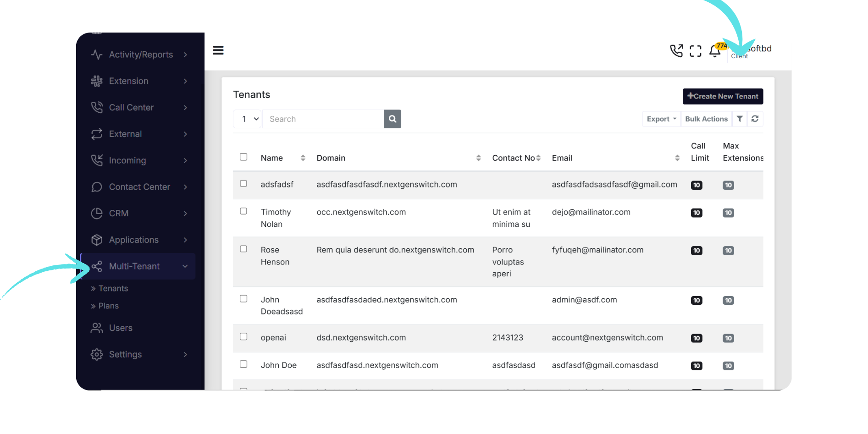Viewport: 868px width, 434px height.
Task: Open the notifications bell
Action: (715, 51)
